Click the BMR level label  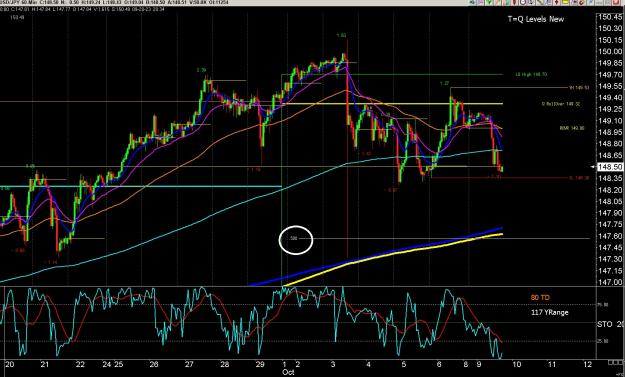572,128
